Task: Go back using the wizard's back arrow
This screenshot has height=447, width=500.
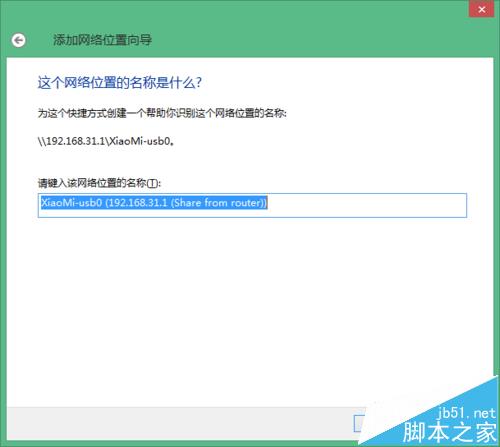Action: [x=18, y=40]
